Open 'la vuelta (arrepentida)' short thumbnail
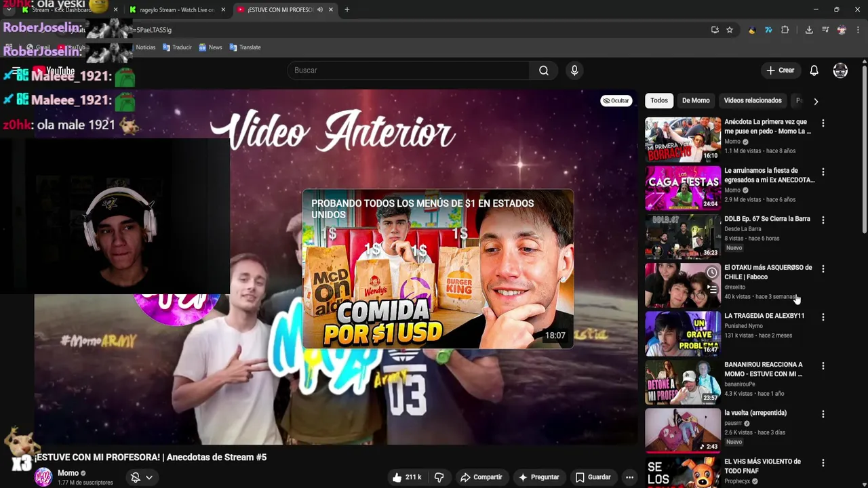Viewport: 868px width, 488px height. pyautogui.click(x=683, y=430)
